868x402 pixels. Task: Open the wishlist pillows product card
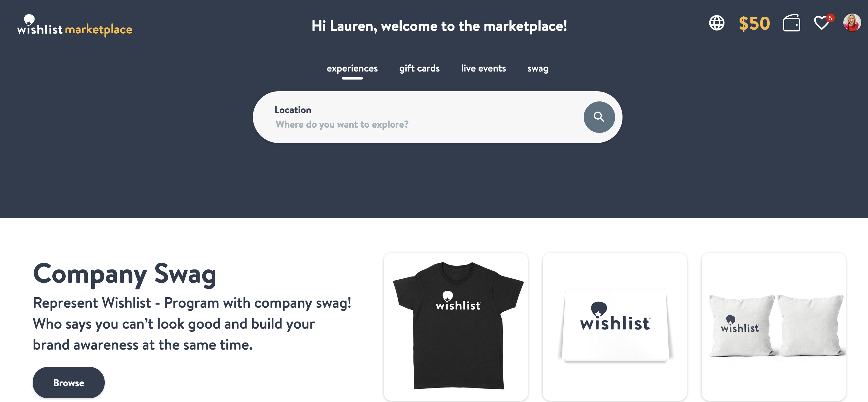773,326
